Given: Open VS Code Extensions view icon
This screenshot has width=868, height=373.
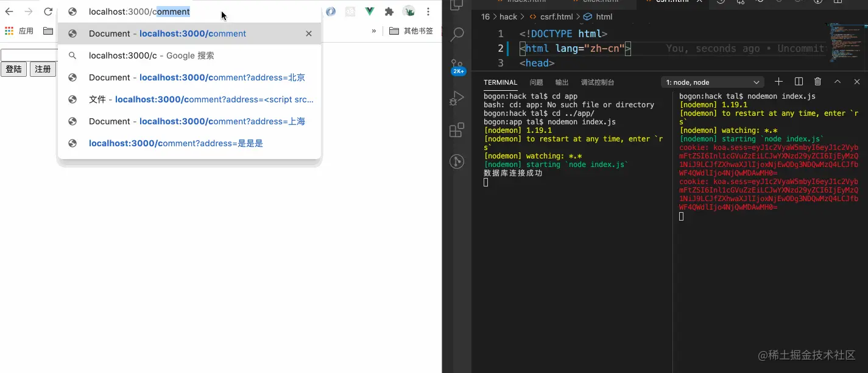Looking at the screenshot, I should coord(457,130).
